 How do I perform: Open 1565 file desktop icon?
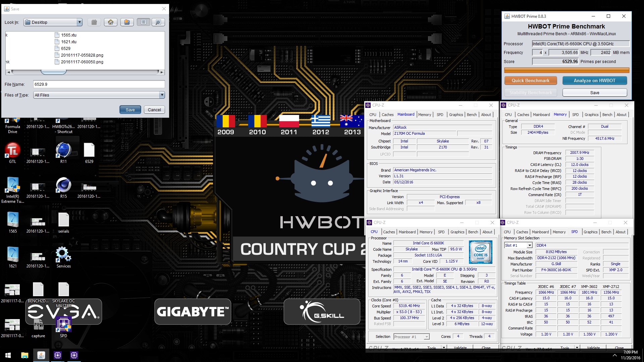point(13,223)
